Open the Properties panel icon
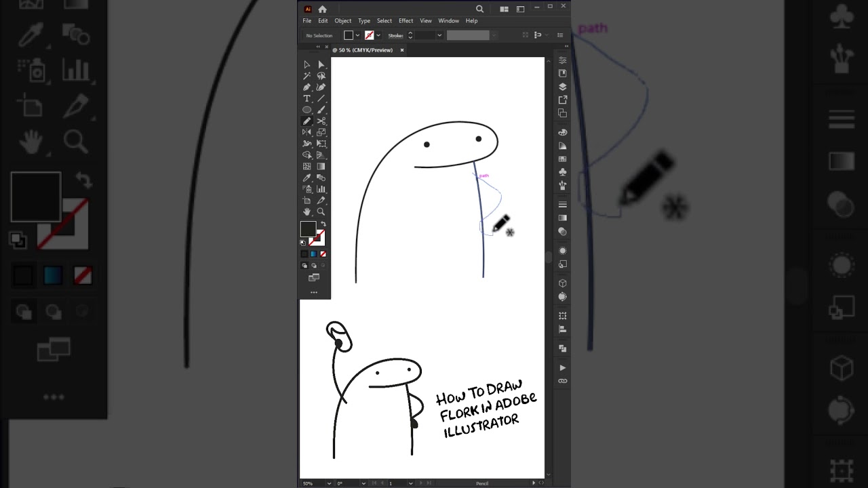 (x=562, y=60)
